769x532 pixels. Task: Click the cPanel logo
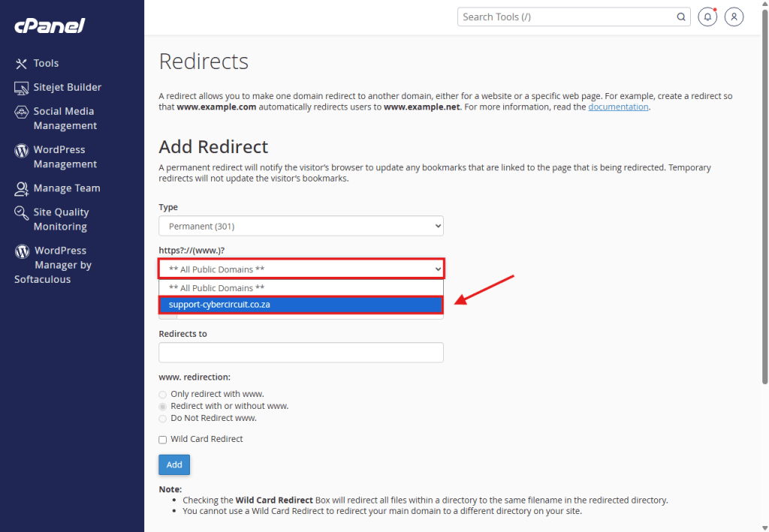tap(50, 26)
